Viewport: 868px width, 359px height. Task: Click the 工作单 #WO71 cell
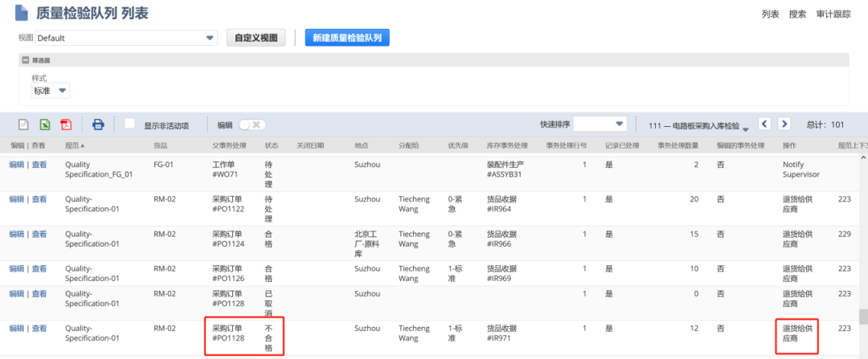click(227, 169)
